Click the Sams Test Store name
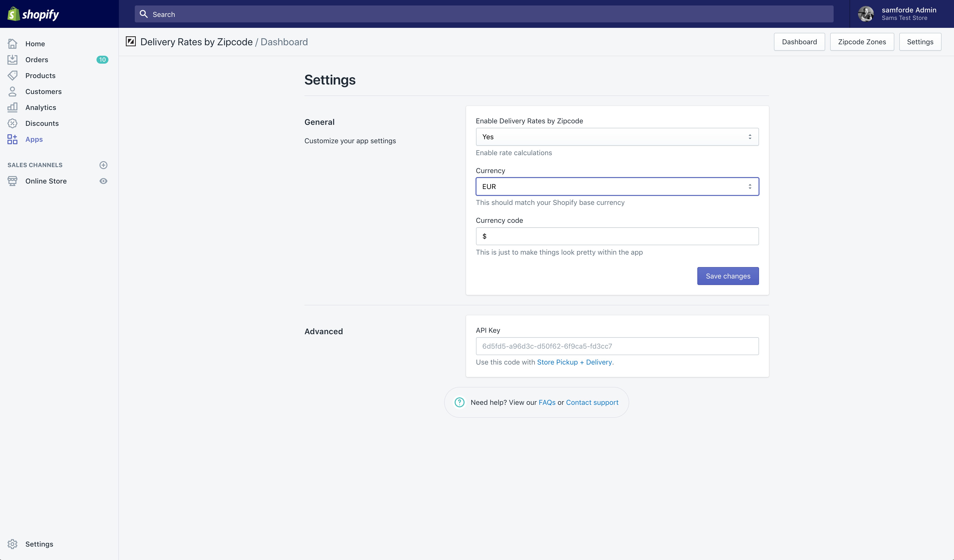This screenshot has height=560, width=954. 905,18
